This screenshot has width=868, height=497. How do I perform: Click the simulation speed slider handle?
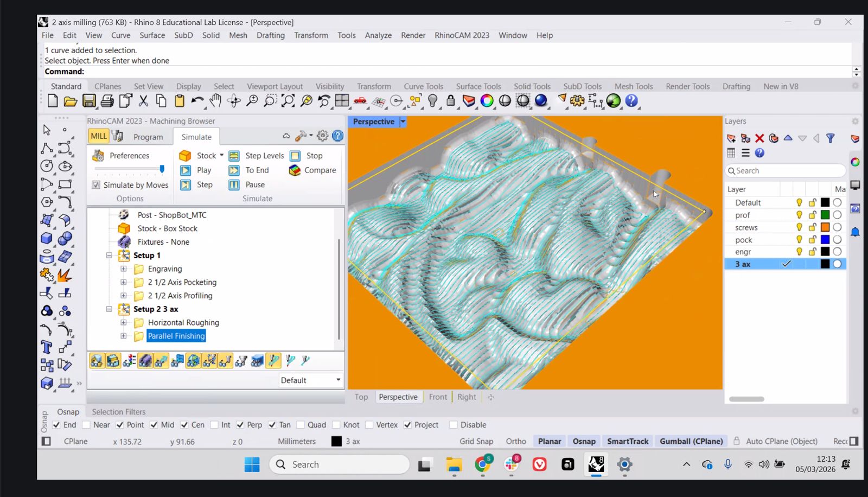tap(162, 169)
